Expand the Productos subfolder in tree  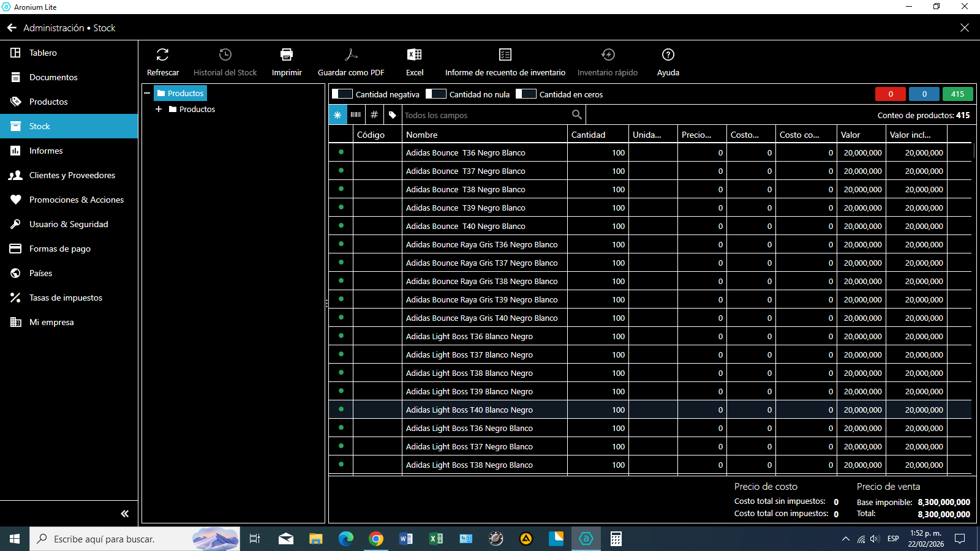point(159,110)
